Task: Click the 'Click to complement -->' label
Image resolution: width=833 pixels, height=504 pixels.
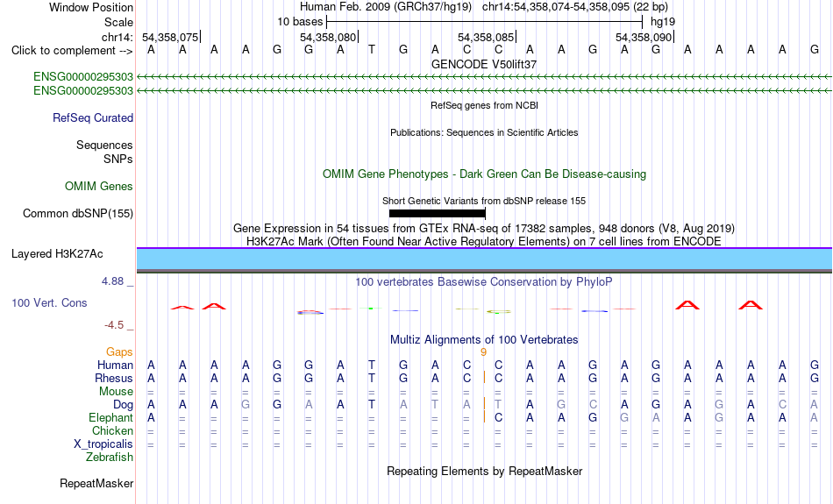Action: pyautogui.click(x=72, y=51)
